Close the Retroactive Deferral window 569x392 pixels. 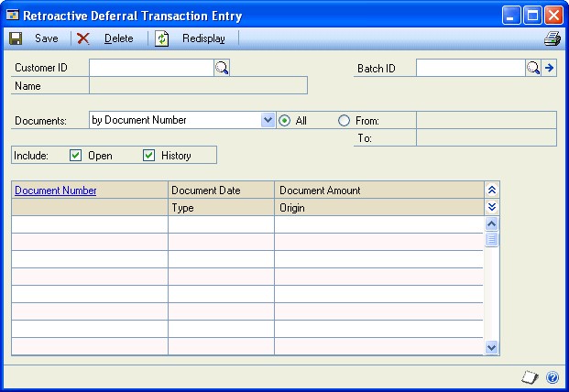coord(553,16)
